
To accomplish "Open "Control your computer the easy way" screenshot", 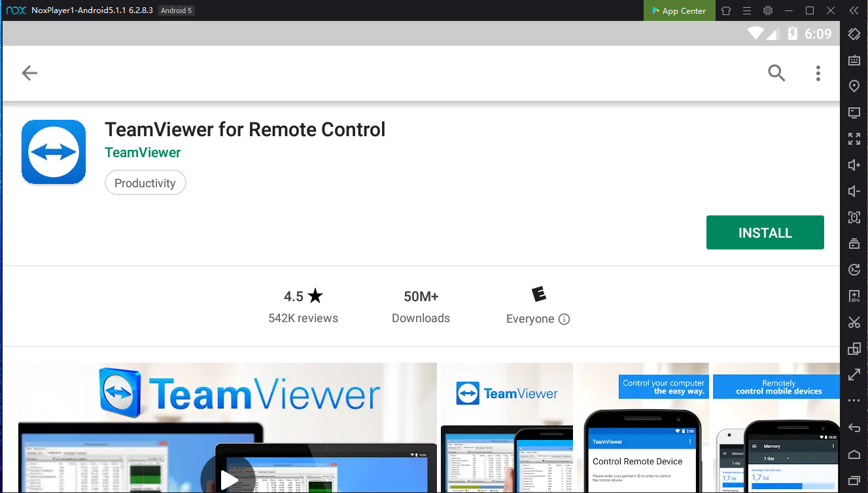I will click(643, 428).
